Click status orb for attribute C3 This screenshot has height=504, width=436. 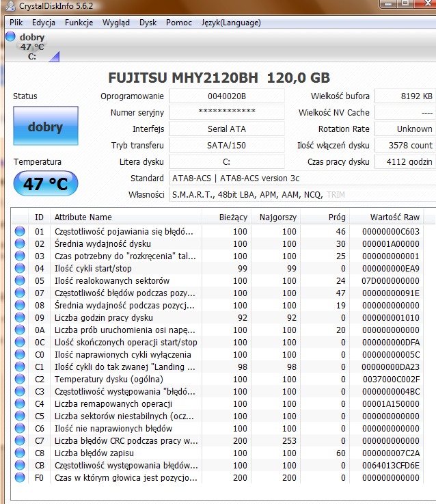[x=20, y=391]
